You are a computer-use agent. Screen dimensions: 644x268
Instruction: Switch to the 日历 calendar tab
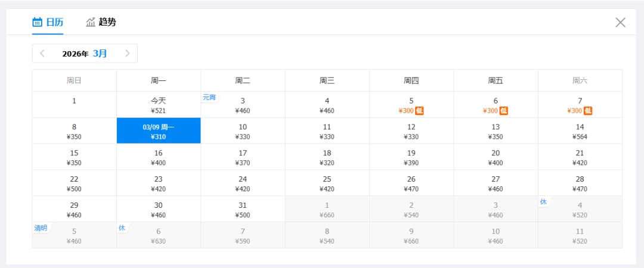pos(48,23)
